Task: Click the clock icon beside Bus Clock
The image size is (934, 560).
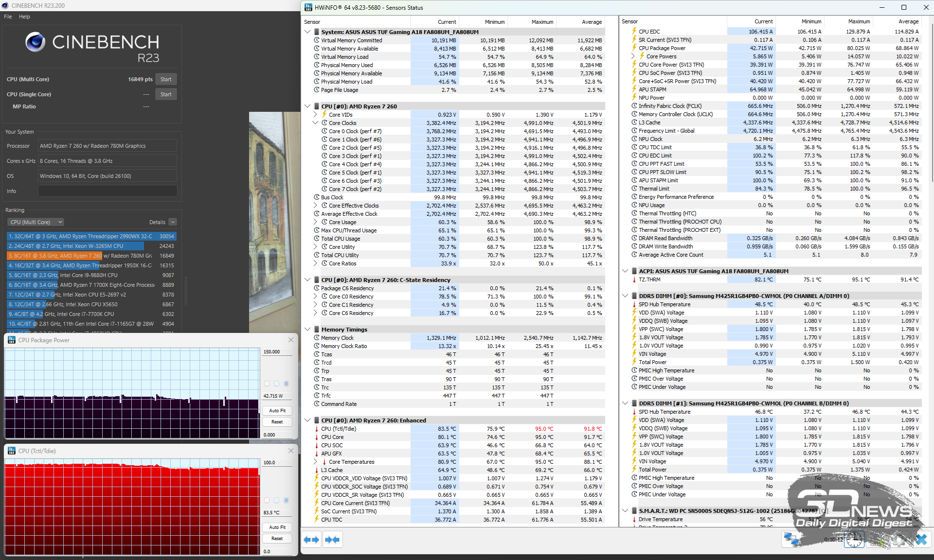Action: click(x=317, y=197)
